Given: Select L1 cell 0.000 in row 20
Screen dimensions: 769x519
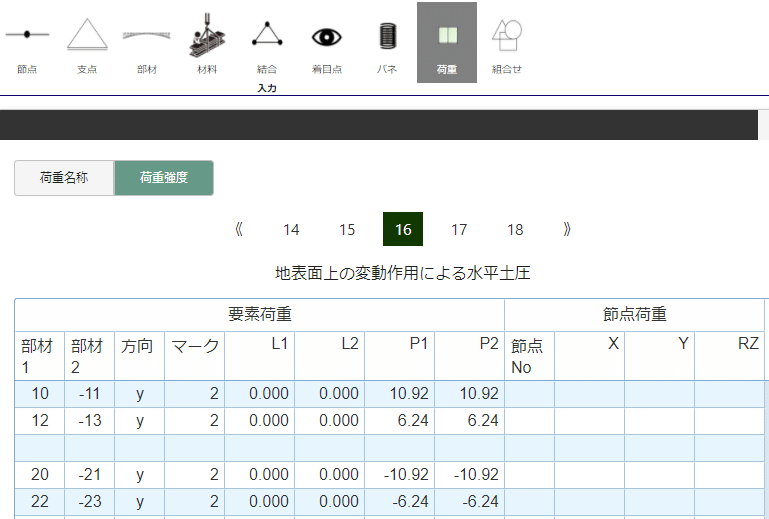Looking at the screenshot, I should pos(260,475).
